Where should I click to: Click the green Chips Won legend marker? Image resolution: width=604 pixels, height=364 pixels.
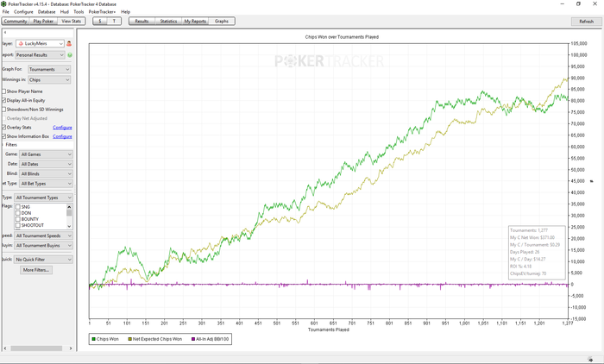(x=93, y=339)
